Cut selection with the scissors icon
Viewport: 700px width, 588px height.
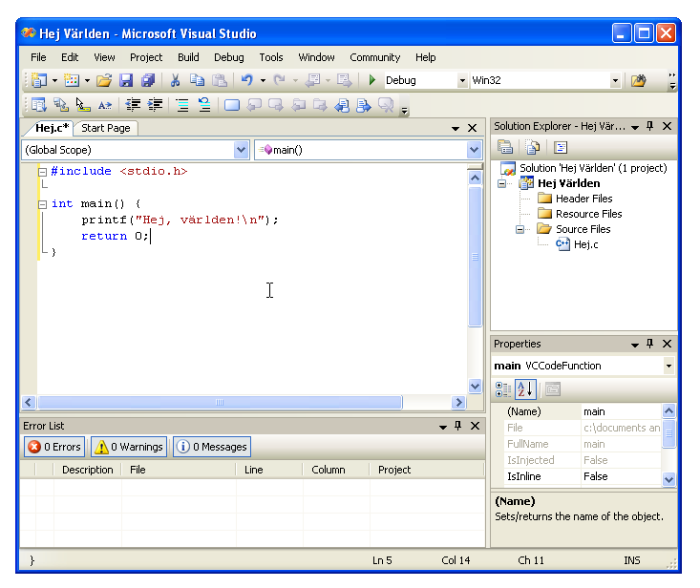click(x=175, y=80)
